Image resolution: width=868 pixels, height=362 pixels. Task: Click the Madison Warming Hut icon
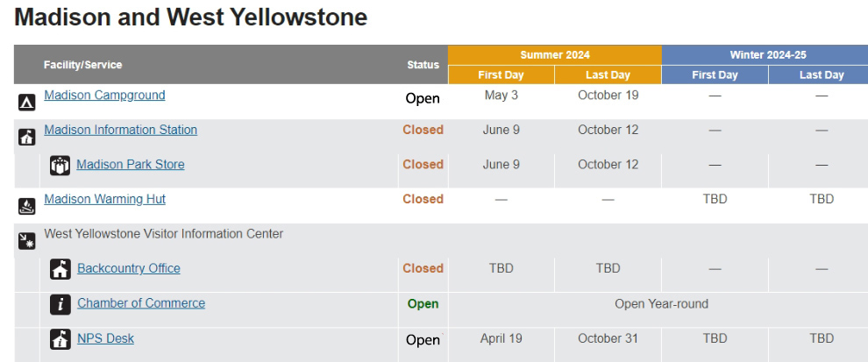pyautogui.click(x=27, y=206)
